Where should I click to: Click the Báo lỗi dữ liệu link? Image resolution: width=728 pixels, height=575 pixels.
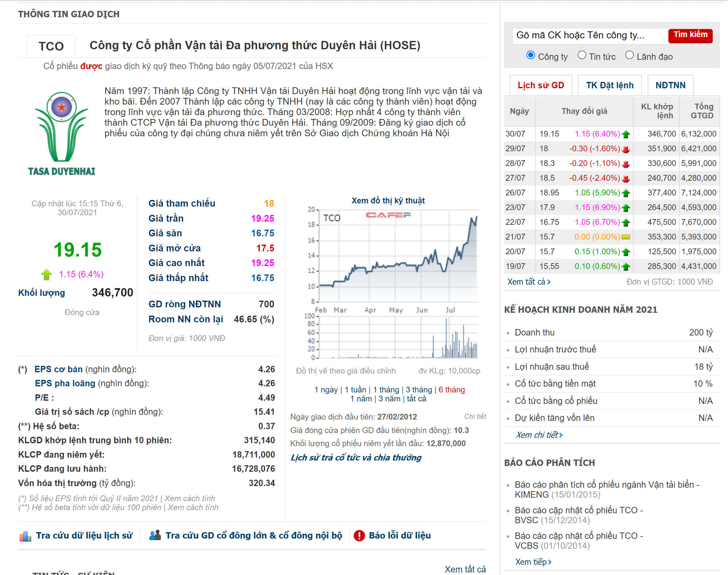400,536
